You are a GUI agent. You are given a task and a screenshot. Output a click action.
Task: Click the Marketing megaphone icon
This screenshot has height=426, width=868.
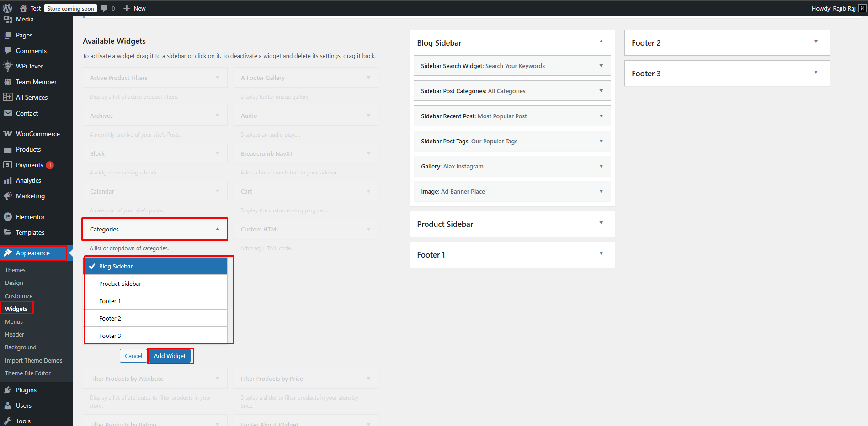click(x=8, y=196)
